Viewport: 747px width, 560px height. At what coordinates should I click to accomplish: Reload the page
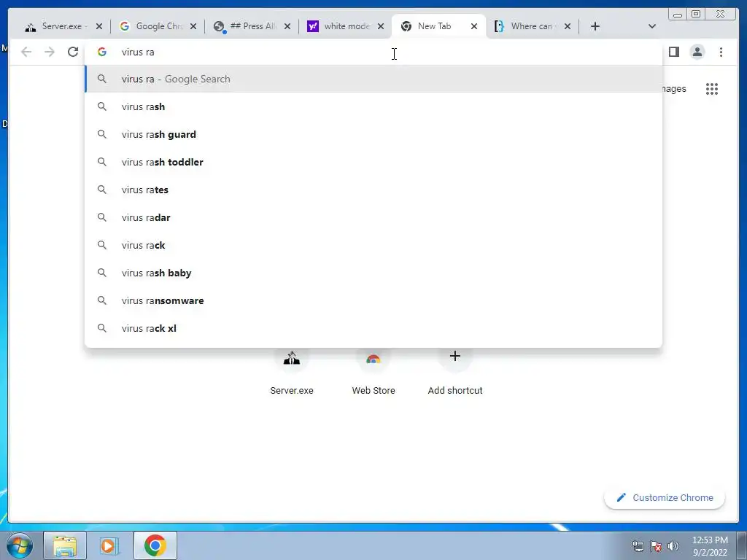[73, 52]
